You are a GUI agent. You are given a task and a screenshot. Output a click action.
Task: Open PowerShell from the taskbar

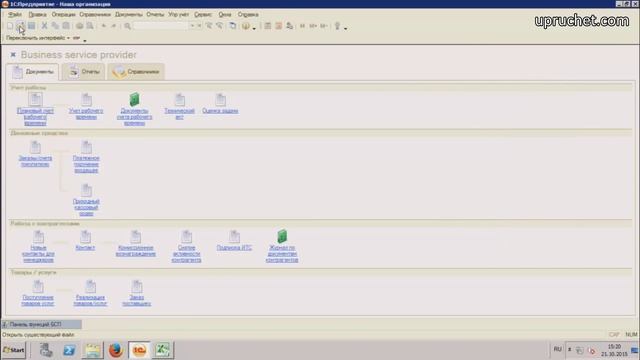tap(69, 350)
